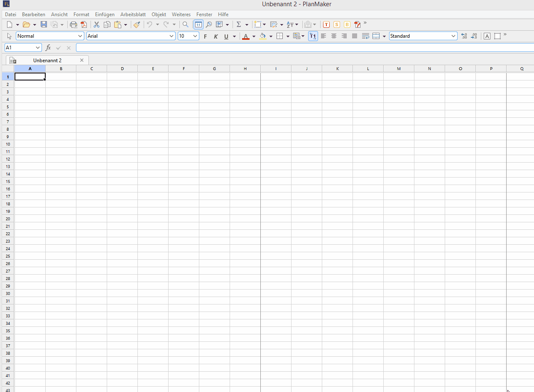This screenshot has width=534, height=392.
Task: Open the Einfügen menu
Action: (105, 15)
